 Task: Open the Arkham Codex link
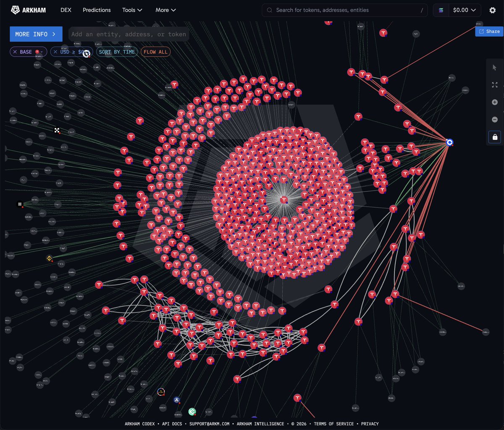tap(140, 424)
